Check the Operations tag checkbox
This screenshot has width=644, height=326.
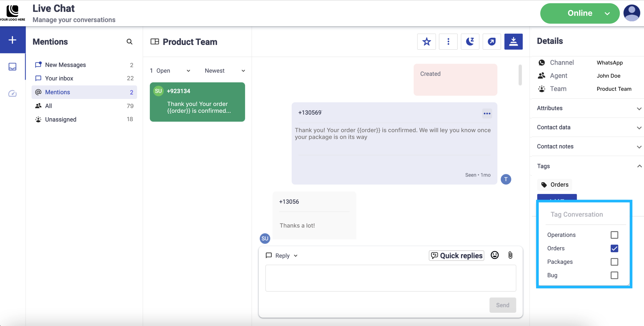point(614,235)
